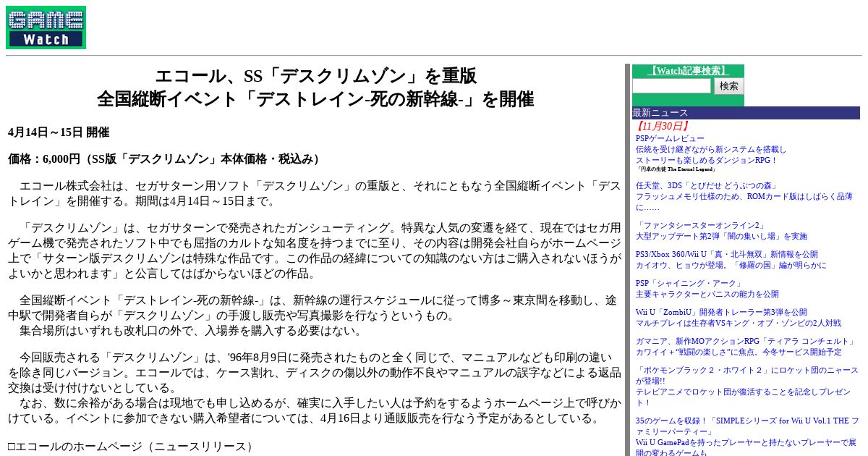This screenshot has height=456, width=868.
Task: Open マルチプレイは生存者VSキング・オブ・ゾンビの2人対戦 link
Action: click(x=739, y=323)
